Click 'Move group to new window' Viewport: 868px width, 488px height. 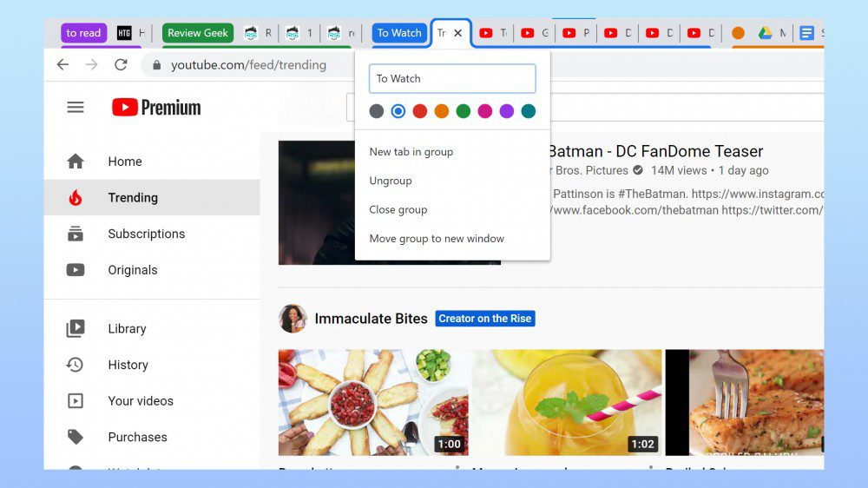tap(437, 239)
